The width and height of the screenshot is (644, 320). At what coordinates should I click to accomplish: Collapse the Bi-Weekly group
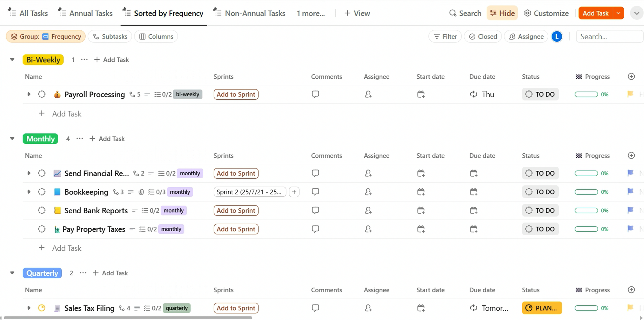tap(12, 60)
